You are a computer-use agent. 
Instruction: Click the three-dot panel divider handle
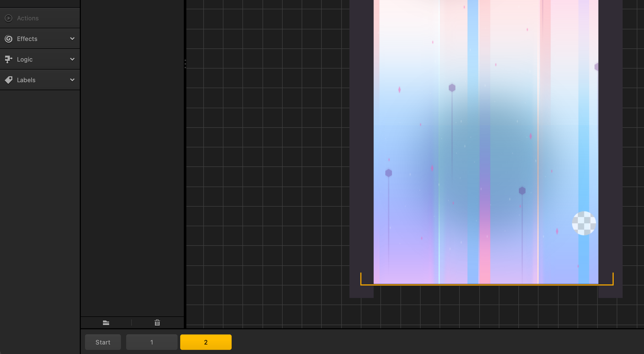[185, 64]
